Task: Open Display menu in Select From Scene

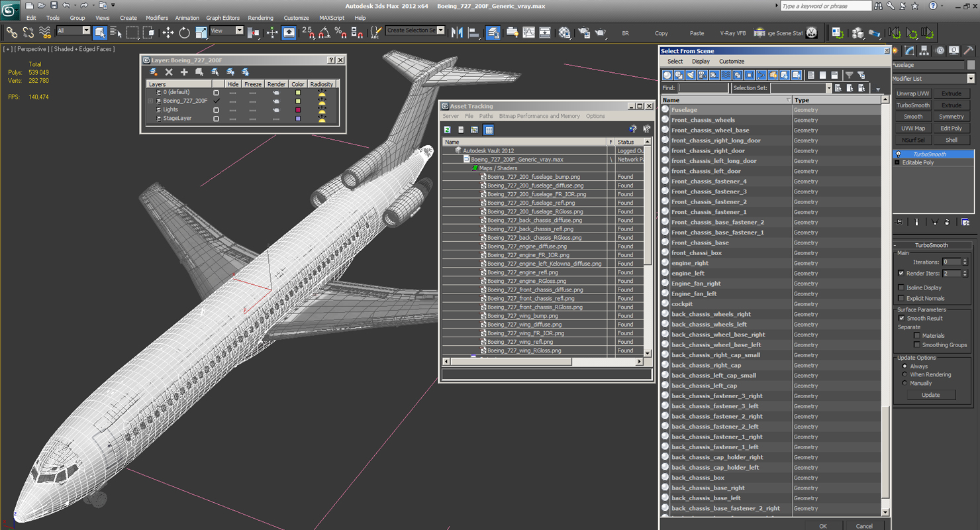Action: [x=701, y=62]
